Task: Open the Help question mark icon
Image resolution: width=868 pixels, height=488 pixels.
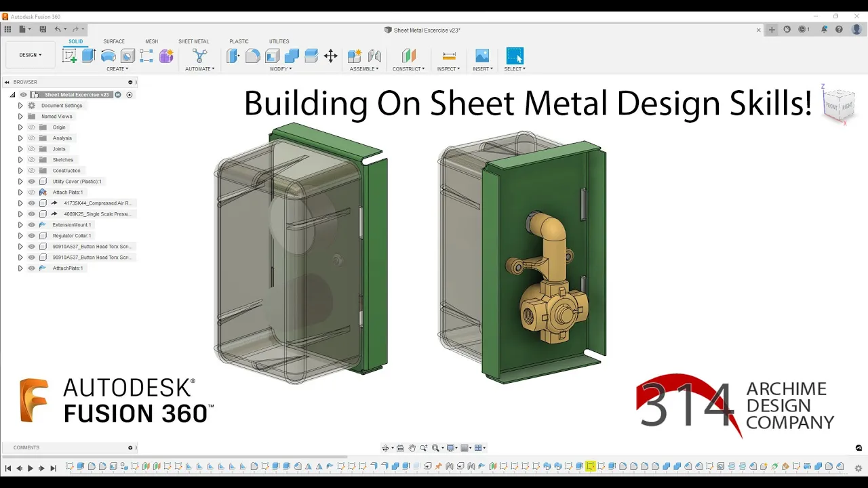Action: pos(839,29)
